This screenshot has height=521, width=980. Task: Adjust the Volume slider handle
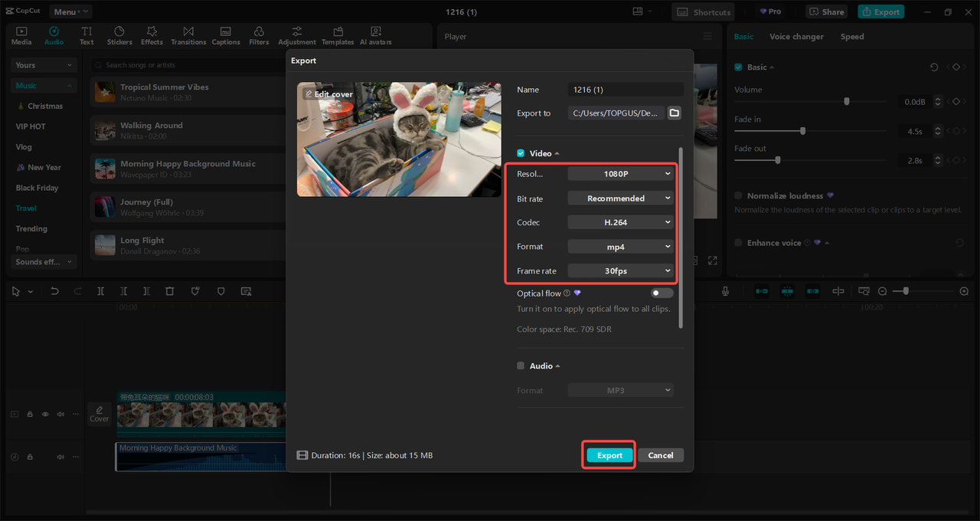(847, 101)
